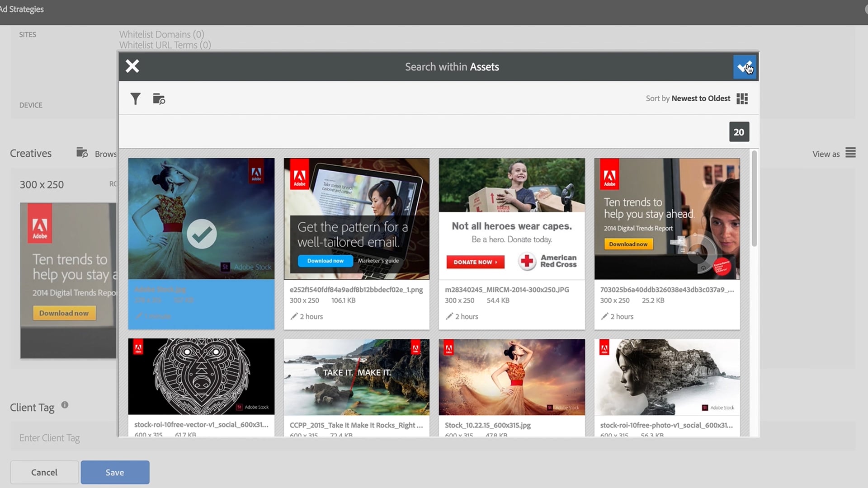868x488 pixels.
Task: Select the TAKE IT. MAKE IT. thumbnail
Action: 356,377
